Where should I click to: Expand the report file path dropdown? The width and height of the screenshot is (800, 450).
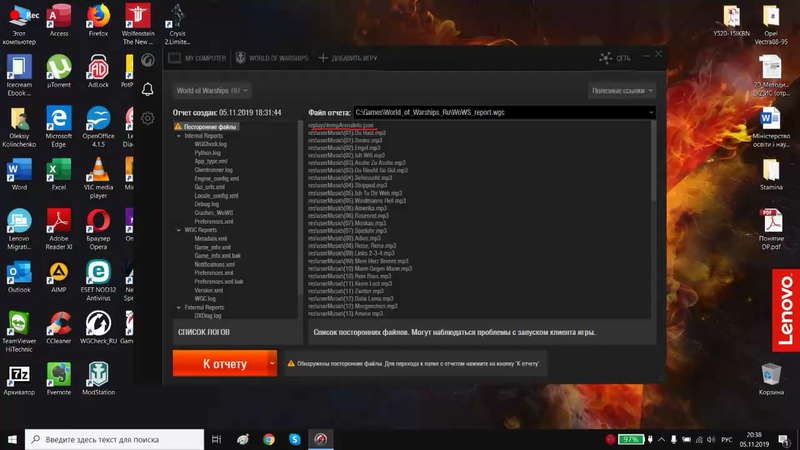coord(651,112)
